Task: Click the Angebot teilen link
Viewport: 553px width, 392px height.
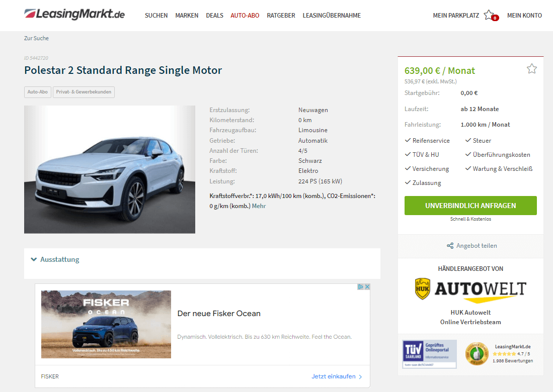Action: click(x=477, y=246)
